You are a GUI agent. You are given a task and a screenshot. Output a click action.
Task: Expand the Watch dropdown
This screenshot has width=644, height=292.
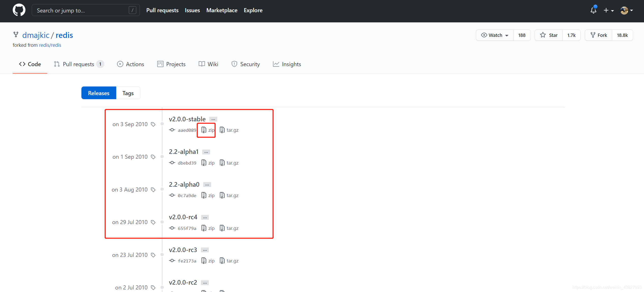point(495,35)
